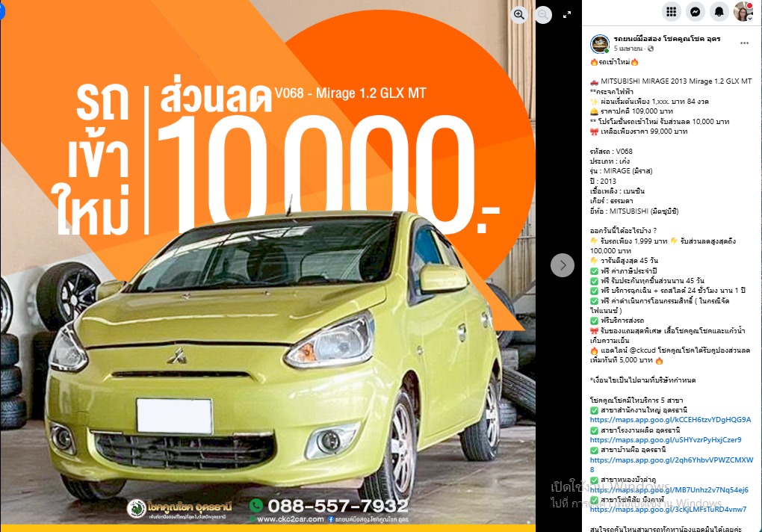This screenshot has width=762, height=532.
Task: Go to next photo arrow
Action: 563,265
